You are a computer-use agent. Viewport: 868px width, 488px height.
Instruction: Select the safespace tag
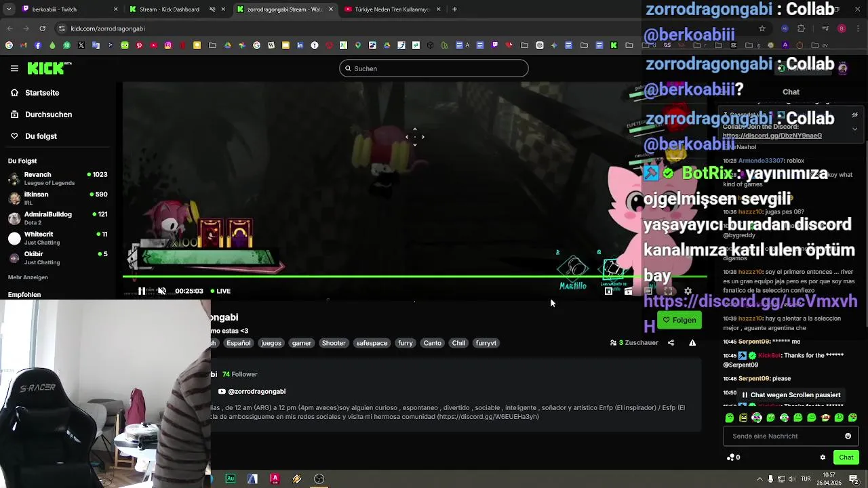tap(372, 343)
